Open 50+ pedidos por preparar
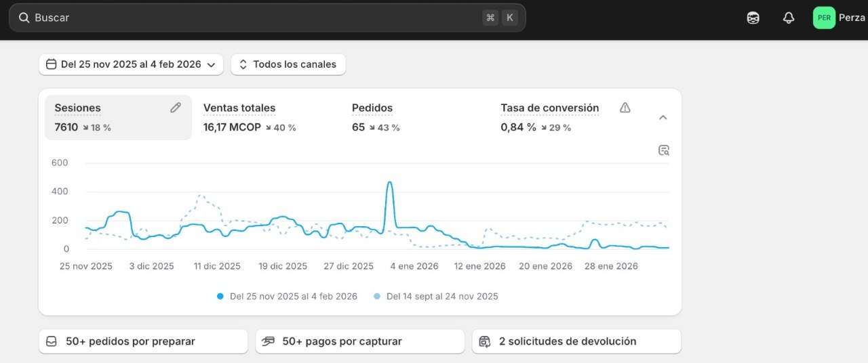Image resolution: width=868 pixels, height=363 pixels. pyautogui.click(x=143, y=341)
